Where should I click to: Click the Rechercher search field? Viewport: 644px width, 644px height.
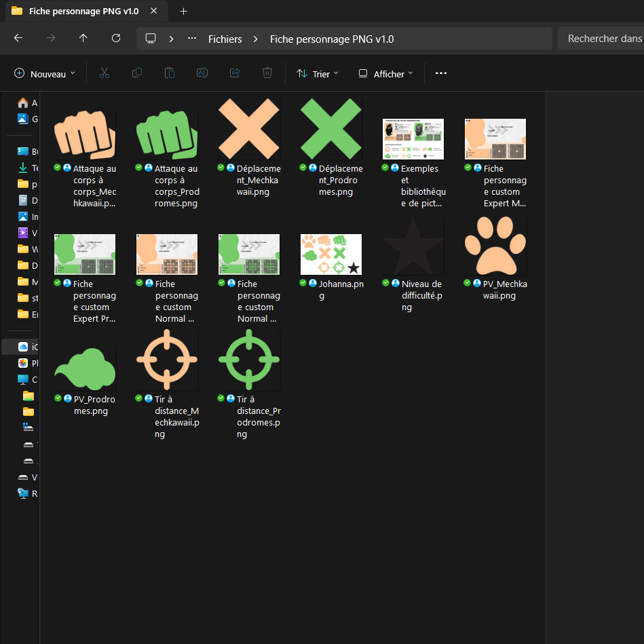[601, 39]
